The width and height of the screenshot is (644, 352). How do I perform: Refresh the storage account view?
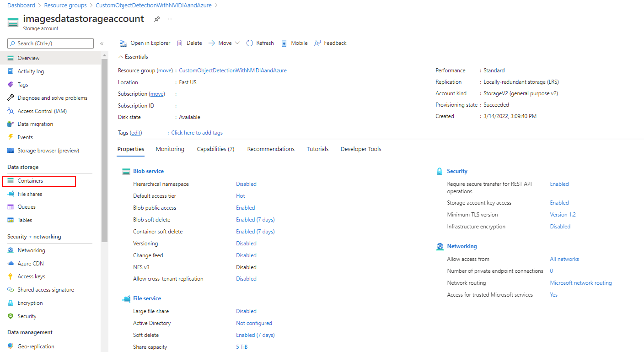pyautogui.click(x=260, y=43)
